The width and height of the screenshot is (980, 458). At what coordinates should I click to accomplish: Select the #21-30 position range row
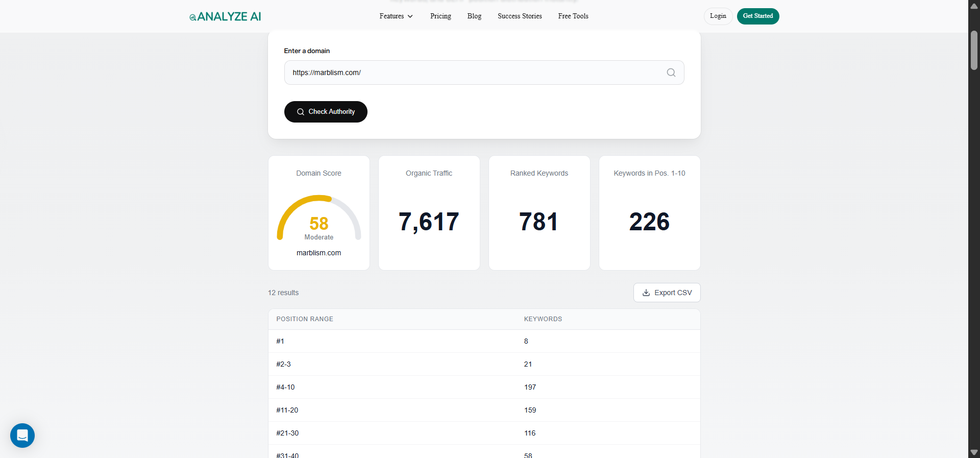click(x=484, y=433)
